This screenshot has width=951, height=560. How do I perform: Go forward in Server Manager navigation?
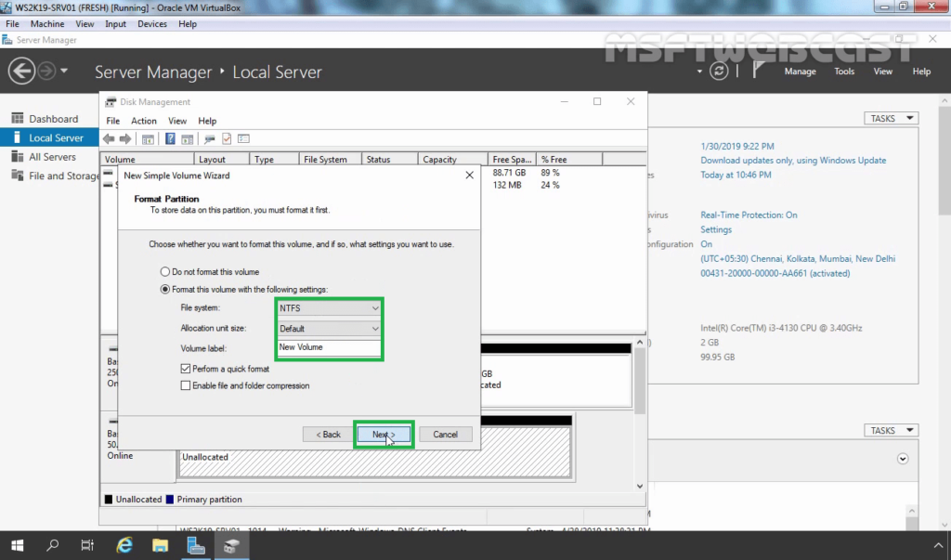tap(46, 71)
